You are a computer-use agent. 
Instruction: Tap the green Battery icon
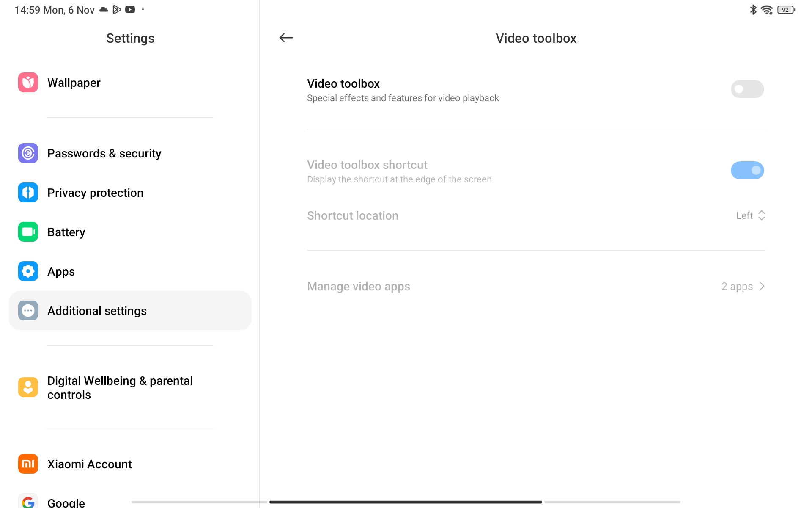click(28, 232)
